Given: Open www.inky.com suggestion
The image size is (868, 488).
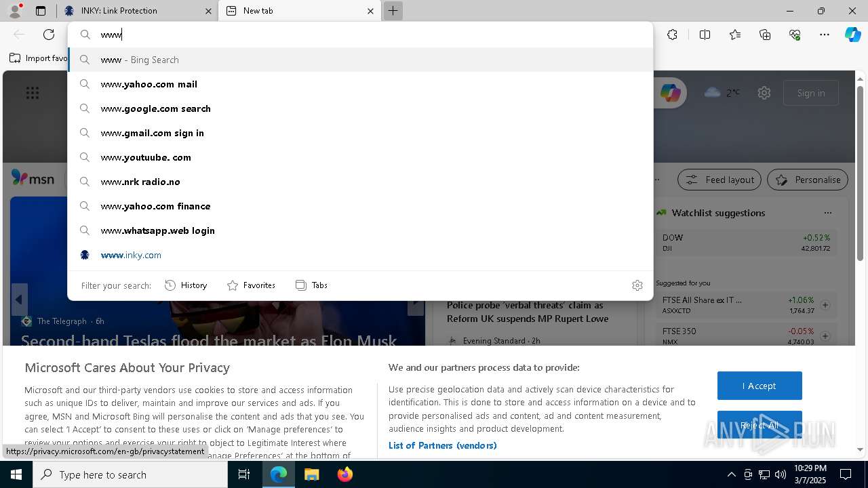Looking at the screenshot, I should pyautogui.click(x=360, y=255).
